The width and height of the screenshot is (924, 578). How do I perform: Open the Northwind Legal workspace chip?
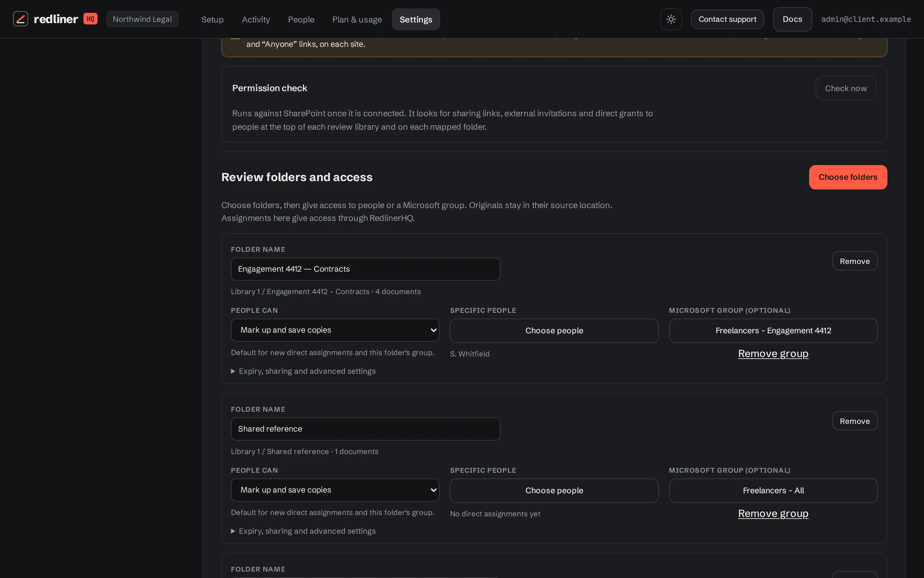(142, 19)
